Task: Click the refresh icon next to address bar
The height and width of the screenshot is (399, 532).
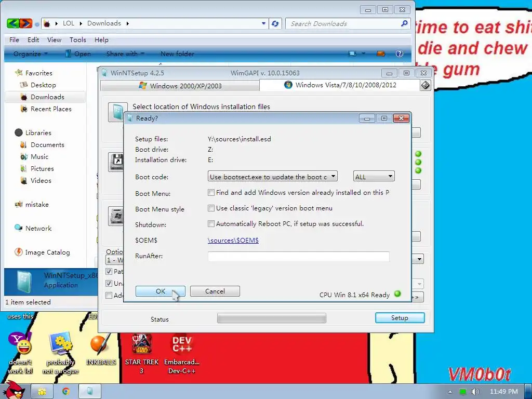Action: tap(275, 23)
